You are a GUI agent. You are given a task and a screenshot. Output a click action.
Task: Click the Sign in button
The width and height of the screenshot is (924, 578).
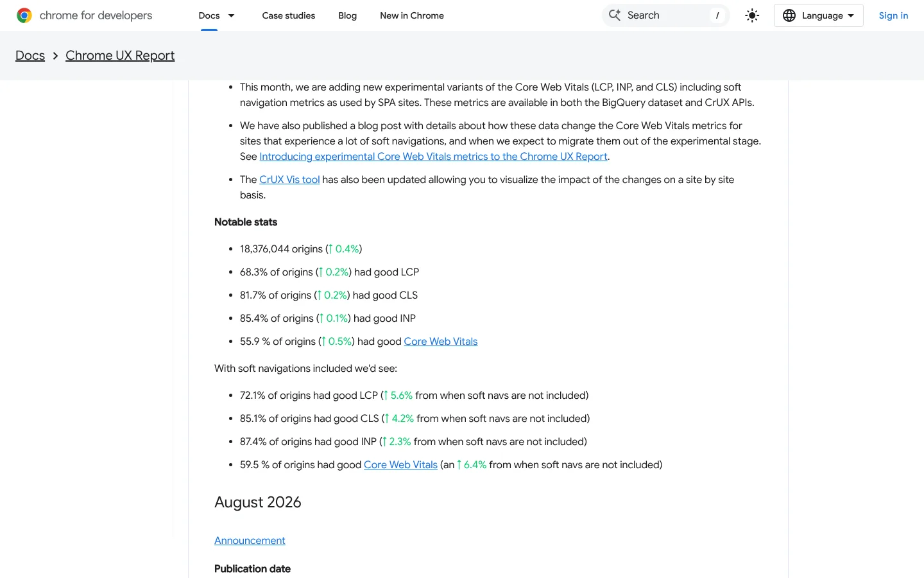[x=893, y=15]
